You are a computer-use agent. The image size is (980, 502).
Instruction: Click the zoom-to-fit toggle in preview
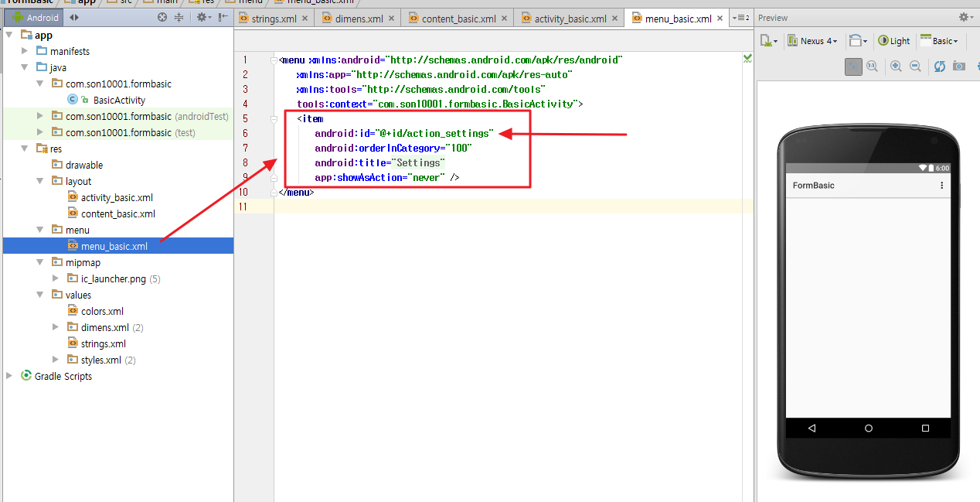coord(853,67)
